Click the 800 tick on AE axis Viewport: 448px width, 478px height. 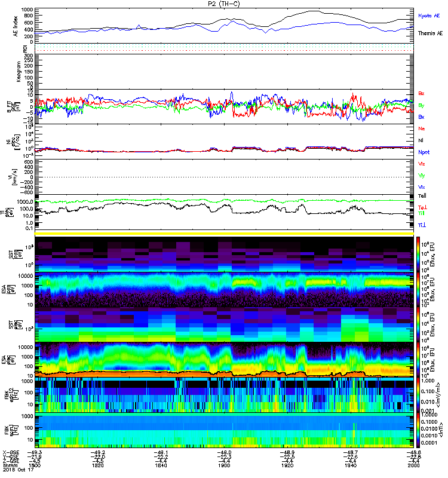pos(28,16)
